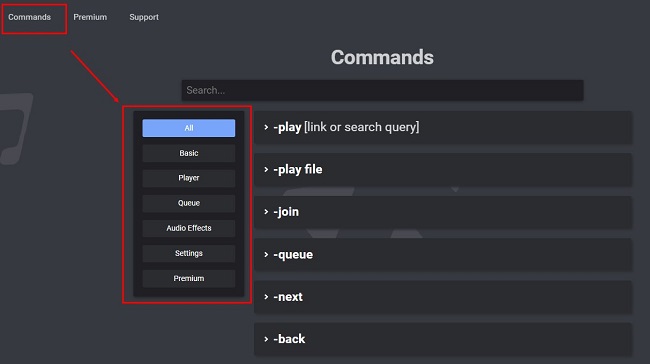
Task: Click into the Search commands field
Action: tap(382, 90)
